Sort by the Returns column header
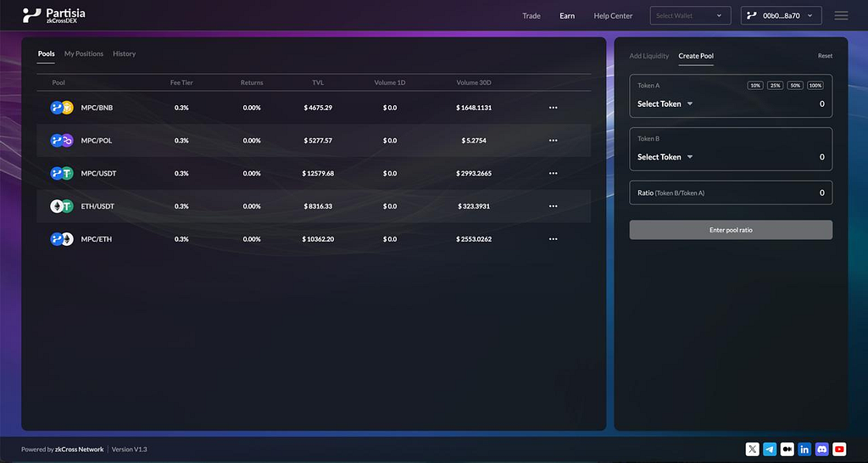The image size is (868, 463). coord(252,82)
